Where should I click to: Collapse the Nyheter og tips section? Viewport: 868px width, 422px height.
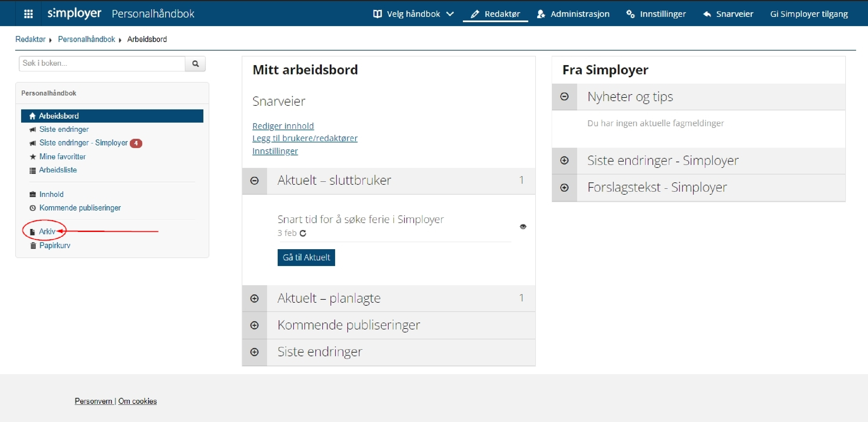[564, 97]
